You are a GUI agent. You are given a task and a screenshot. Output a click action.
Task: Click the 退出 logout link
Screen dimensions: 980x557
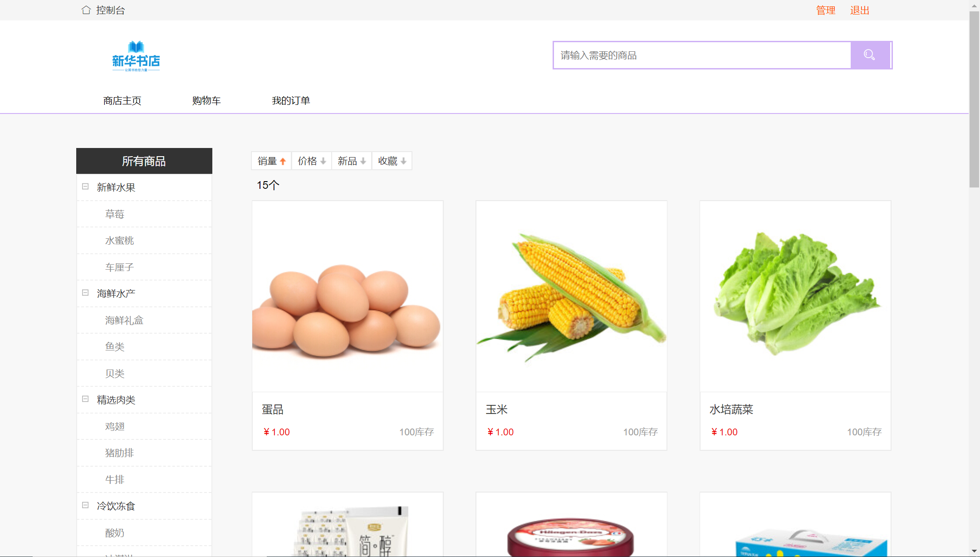[x=859, y=10]
